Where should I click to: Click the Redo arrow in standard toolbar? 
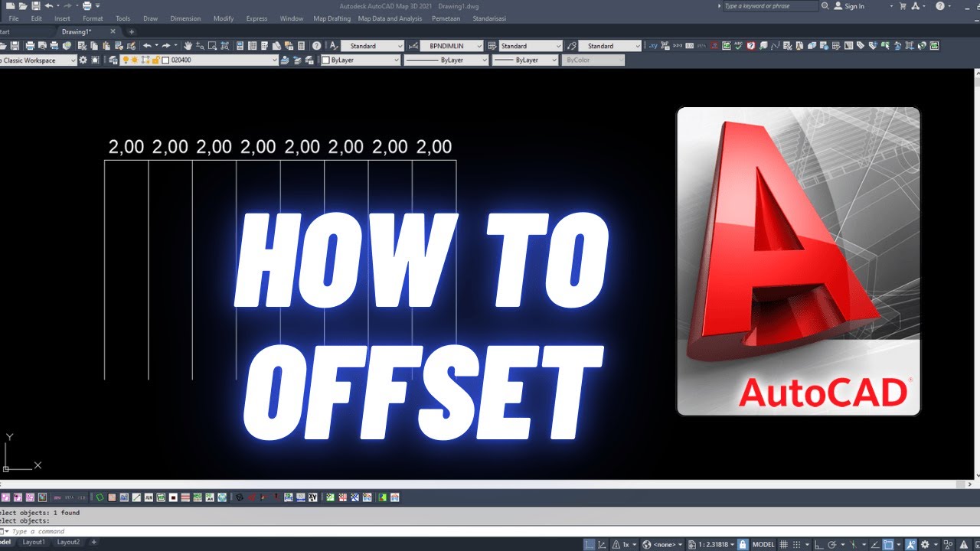coord(166,46)
